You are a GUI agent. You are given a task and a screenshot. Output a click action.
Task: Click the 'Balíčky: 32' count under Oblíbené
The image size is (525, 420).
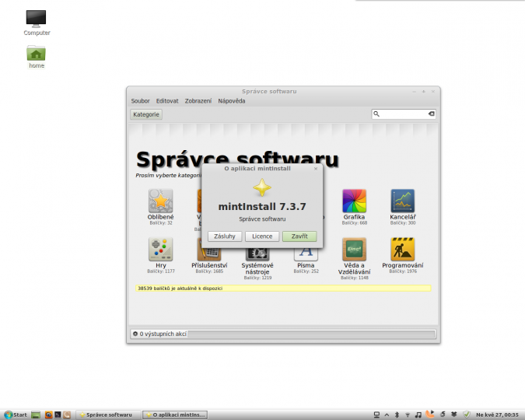[x=161, y=222]
